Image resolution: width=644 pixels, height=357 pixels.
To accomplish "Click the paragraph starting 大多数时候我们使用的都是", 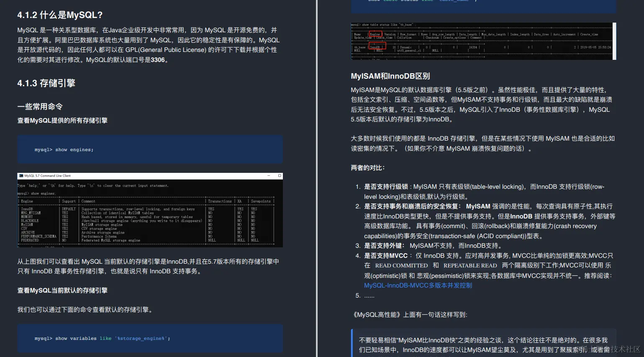I will [x=483, y=144].
